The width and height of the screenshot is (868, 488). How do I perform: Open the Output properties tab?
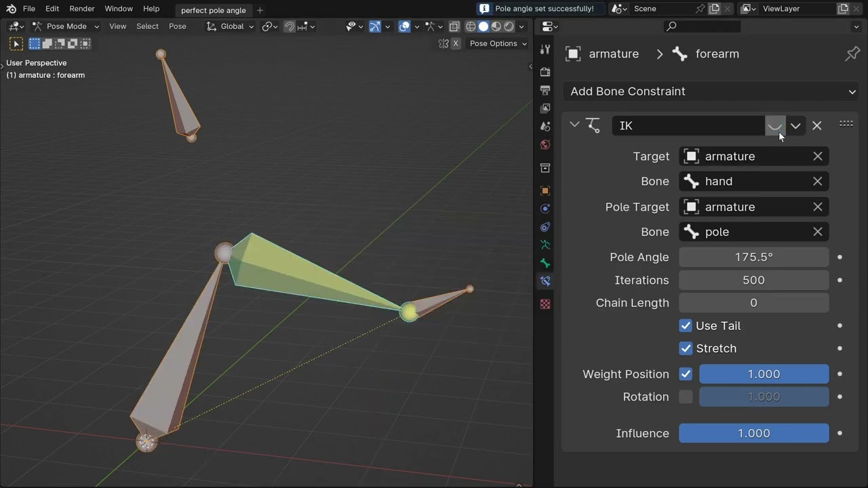tap(545, 90)
